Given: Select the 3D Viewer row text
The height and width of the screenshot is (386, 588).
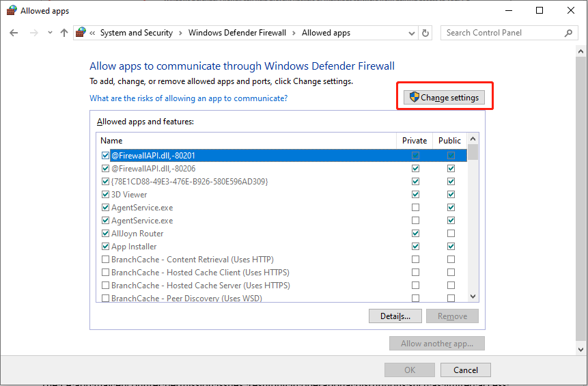Looking at the screenshot, I should tap(129, 195).
